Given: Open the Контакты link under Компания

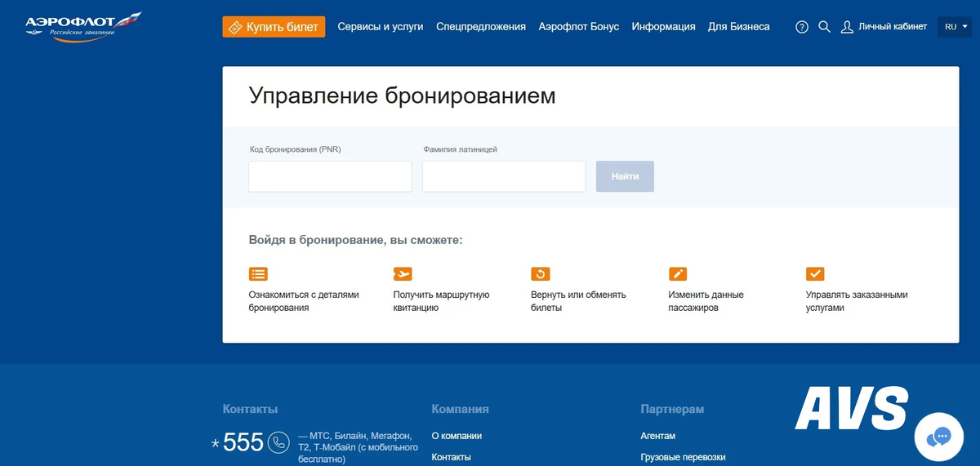Looking at the screenshot, I should click(x=451, y=457).
